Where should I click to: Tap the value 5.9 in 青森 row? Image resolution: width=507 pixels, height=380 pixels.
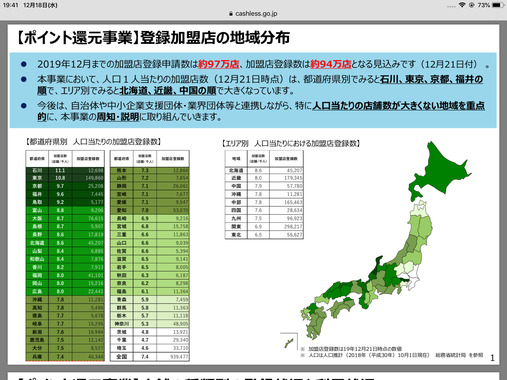(145, 300)
